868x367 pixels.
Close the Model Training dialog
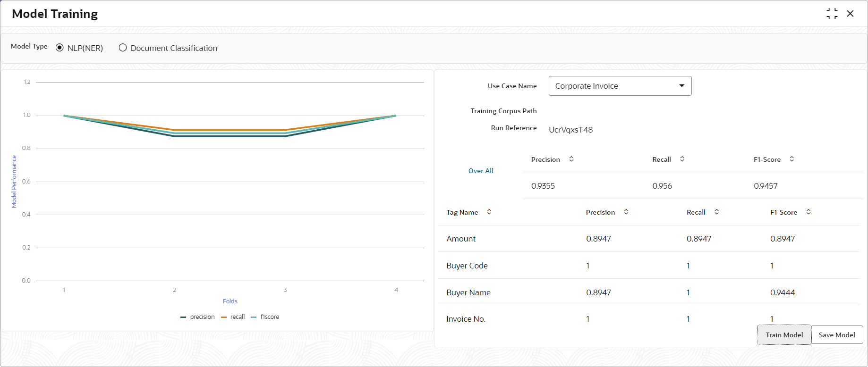850,14
